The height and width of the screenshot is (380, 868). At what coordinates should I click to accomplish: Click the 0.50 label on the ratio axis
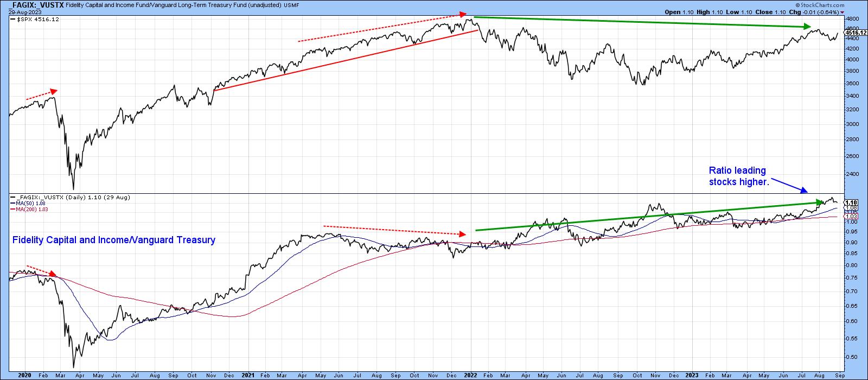851,357
